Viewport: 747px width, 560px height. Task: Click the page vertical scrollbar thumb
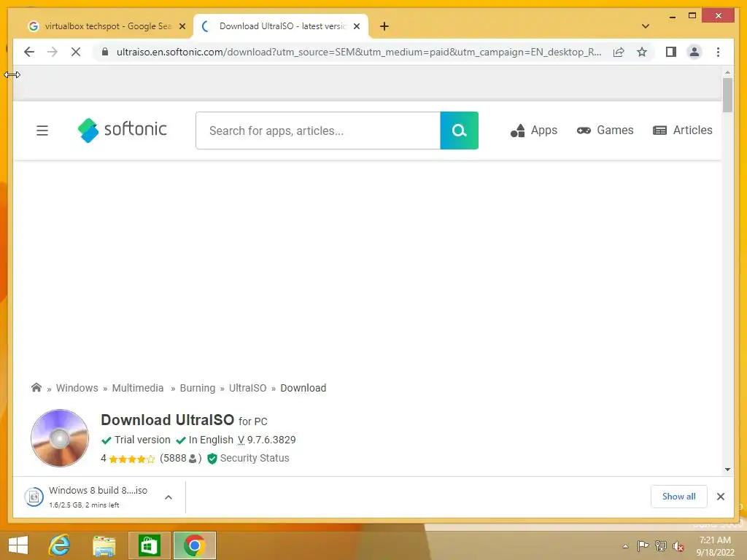coord(727,96)
